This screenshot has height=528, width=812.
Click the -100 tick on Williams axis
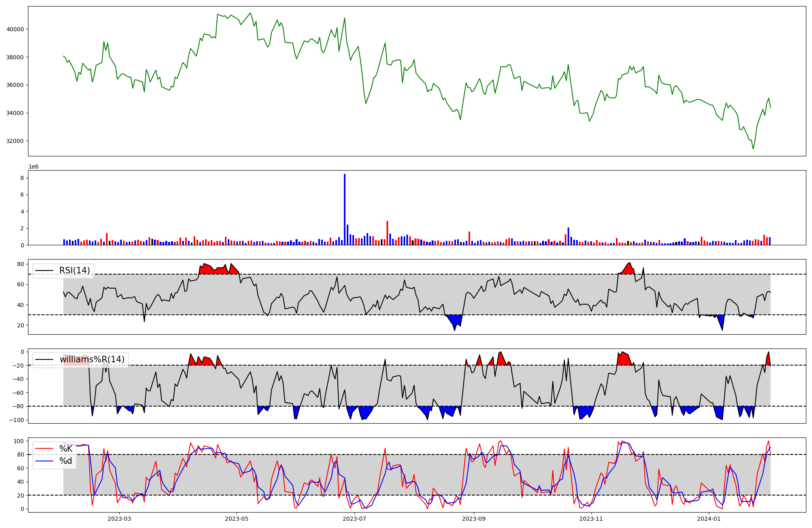coord(17,420)
